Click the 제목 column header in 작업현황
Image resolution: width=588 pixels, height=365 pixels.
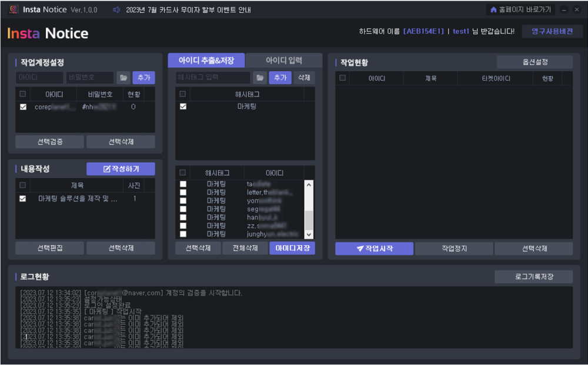(430, 78)
